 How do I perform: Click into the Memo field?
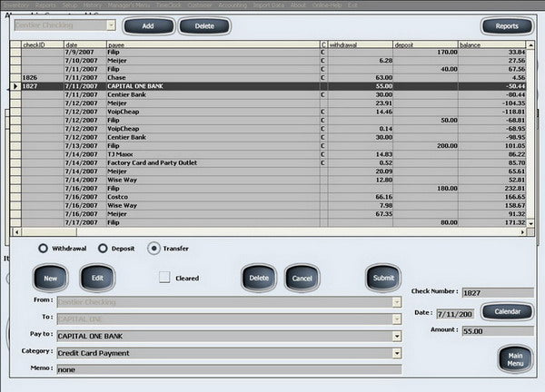[229, 369]
